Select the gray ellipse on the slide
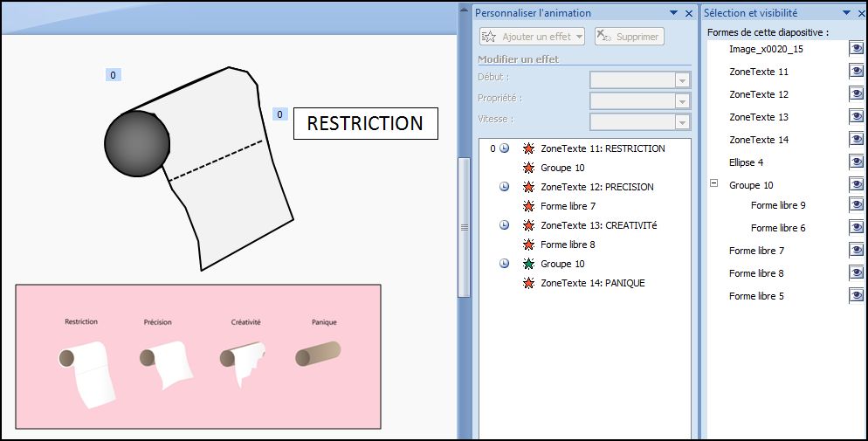 [x=137, y=144]
